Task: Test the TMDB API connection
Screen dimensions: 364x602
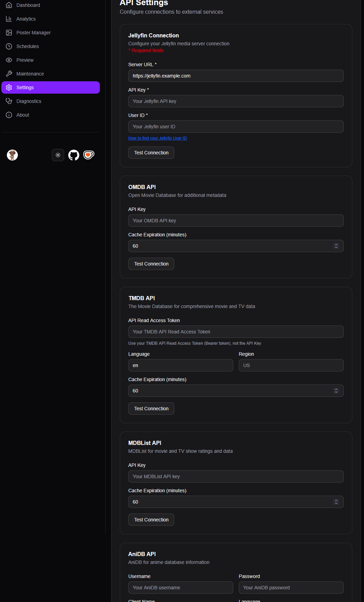Action: click(151, 409)
